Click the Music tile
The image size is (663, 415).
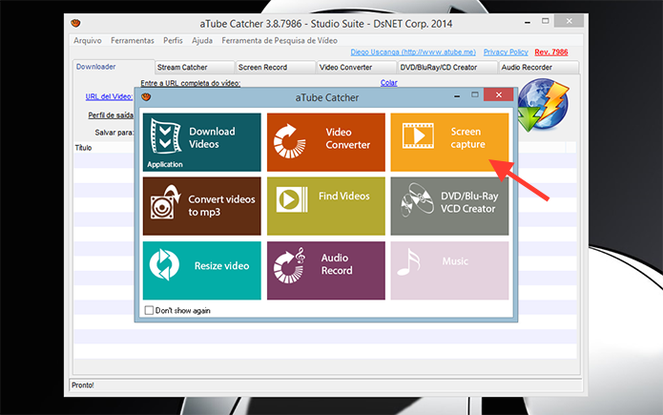click(449, 271)
